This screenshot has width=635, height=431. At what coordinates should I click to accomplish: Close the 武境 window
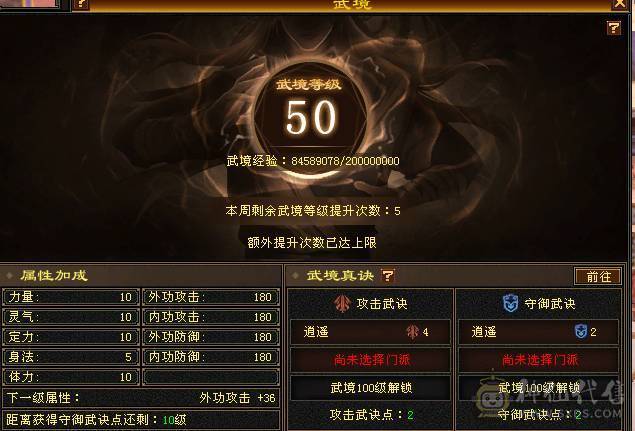620,4
